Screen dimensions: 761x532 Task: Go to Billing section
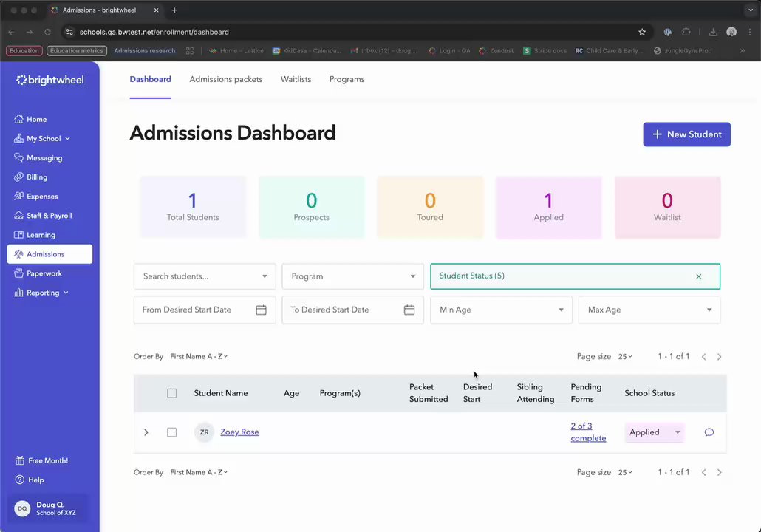pos(30,177)
